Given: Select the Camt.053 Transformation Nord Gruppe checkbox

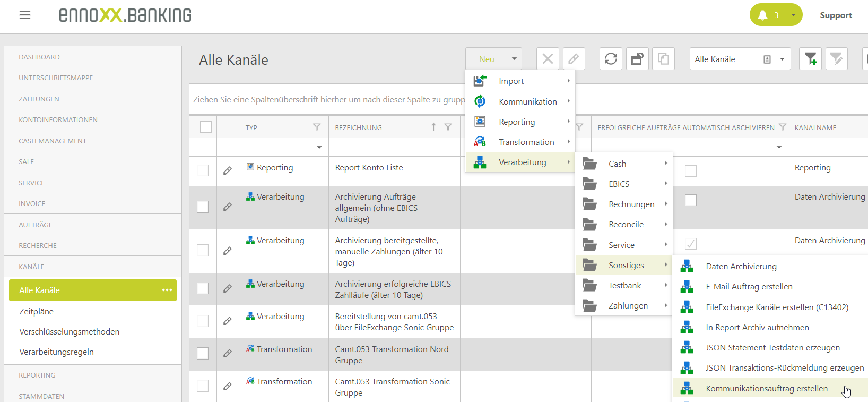Looking at the screenshot, I should coord(203,354).
